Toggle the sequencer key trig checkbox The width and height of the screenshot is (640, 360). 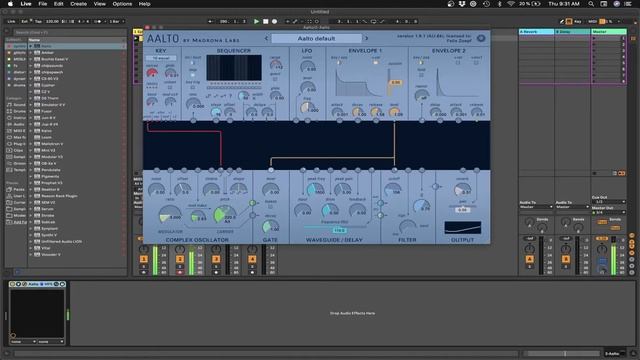(192, 87)
